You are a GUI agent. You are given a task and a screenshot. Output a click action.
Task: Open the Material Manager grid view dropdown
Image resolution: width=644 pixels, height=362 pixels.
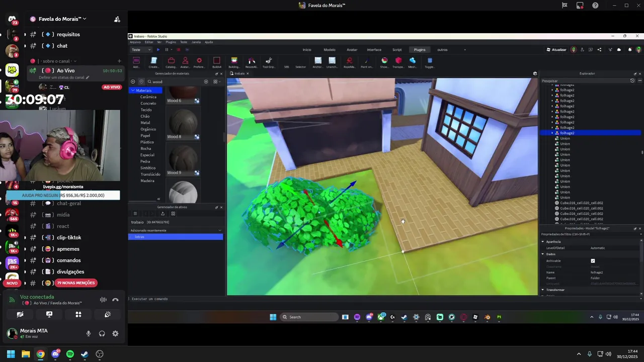point(216,81)
